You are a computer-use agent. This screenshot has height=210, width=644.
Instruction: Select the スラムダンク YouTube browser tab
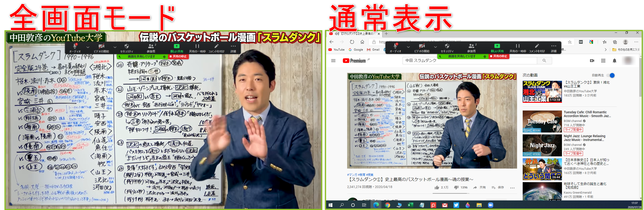click(x=354, y=34)
